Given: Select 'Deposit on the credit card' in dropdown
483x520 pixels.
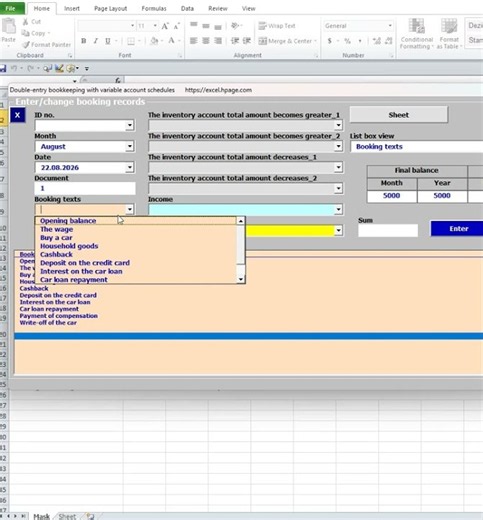Looking at the screenshot, I should [136, 263].
